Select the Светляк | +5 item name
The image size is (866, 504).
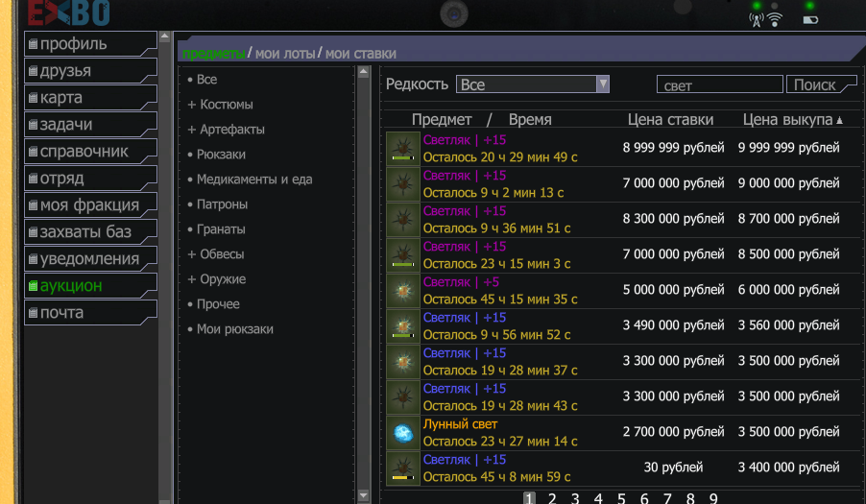(461, 282)
